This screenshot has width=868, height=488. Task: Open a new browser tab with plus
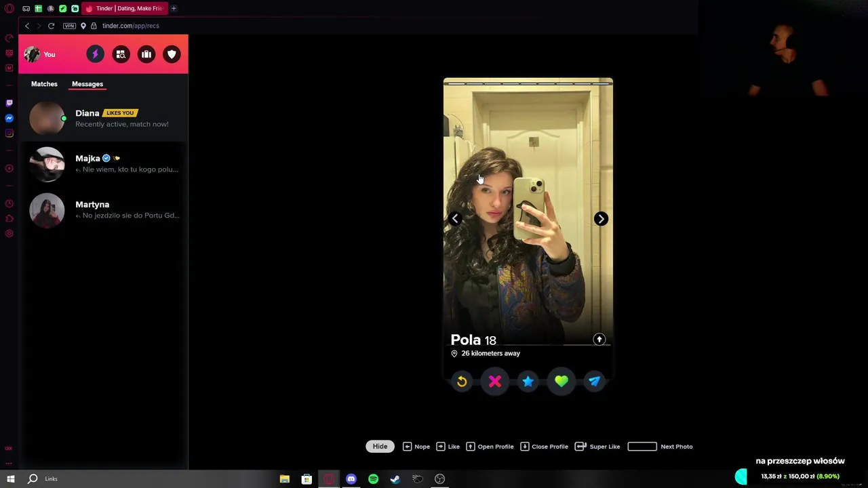pyautogui.click(x=174, y=8)
